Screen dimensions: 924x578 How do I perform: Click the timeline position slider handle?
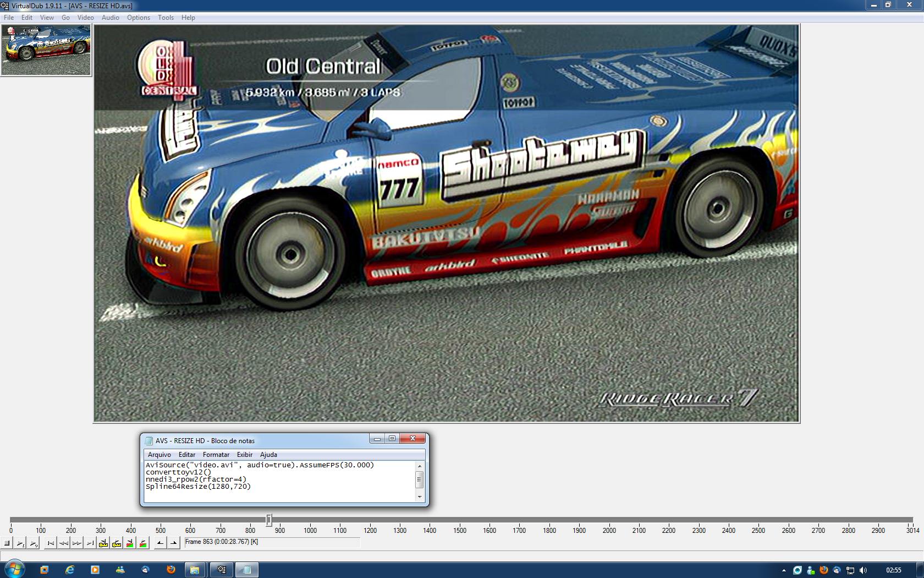(x=269, y=520)
